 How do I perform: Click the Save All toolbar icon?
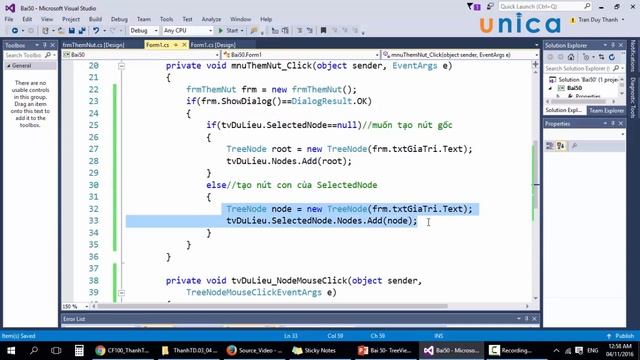point(82,31)
